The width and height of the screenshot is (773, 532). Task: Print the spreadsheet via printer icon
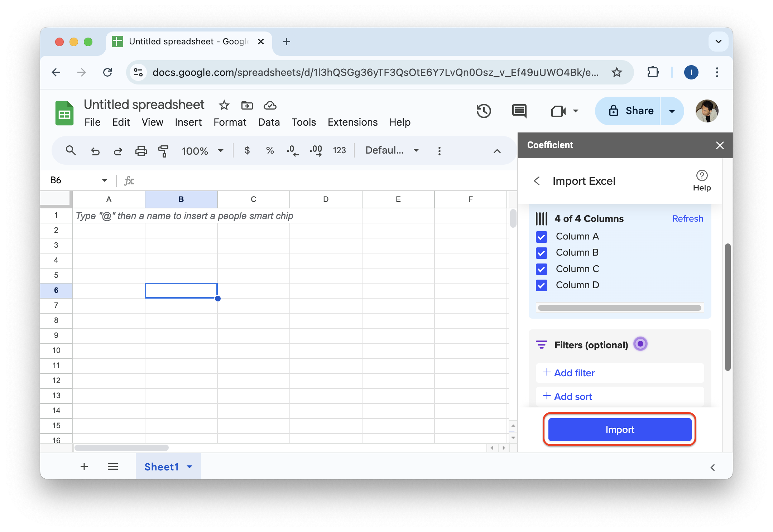141,151
